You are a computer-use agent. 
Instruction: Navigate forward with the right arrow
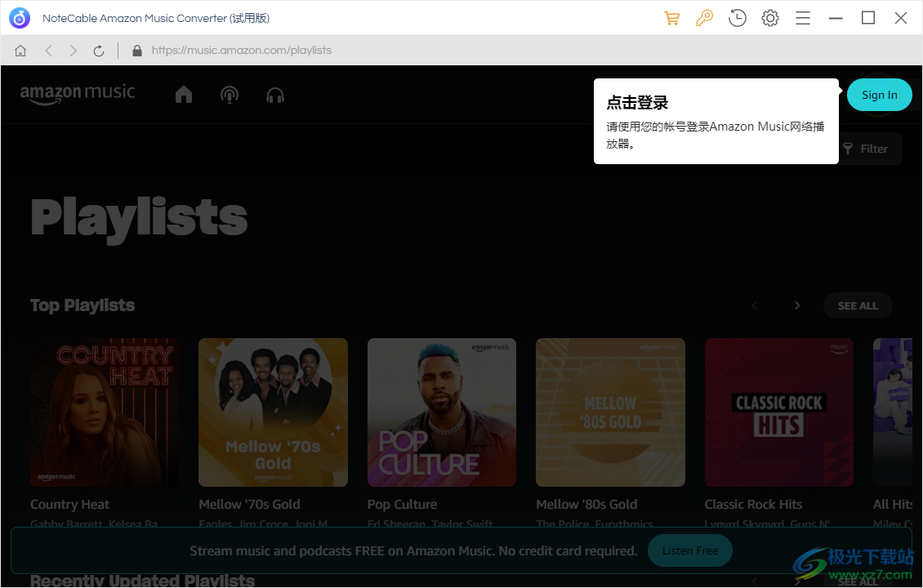pos(73,51)
